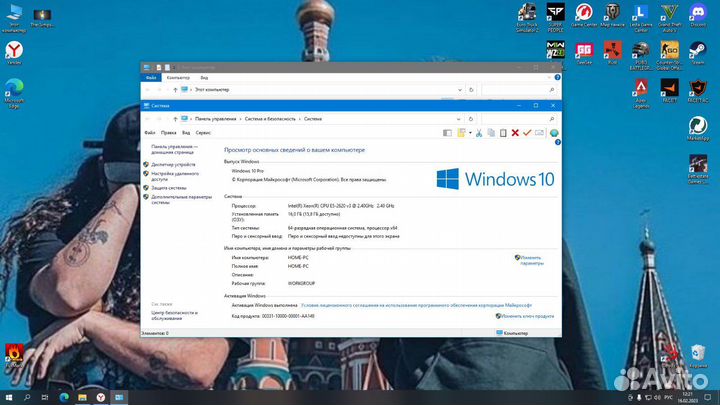
Task: Click the scissors cut toolbar icon
Action: (x=479, y=133)
